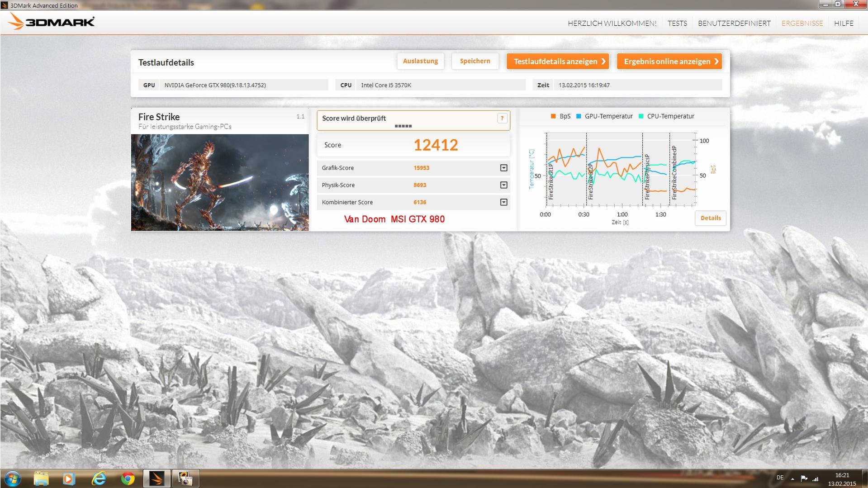868x488 pixels.
Task: Click BpS orange legend swatch
Action: [x=553, y=116]
